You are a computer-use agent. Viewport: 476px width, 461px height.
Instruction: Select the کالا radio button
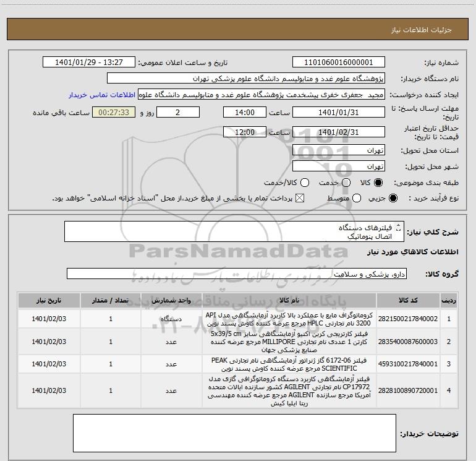coord(378,183)
